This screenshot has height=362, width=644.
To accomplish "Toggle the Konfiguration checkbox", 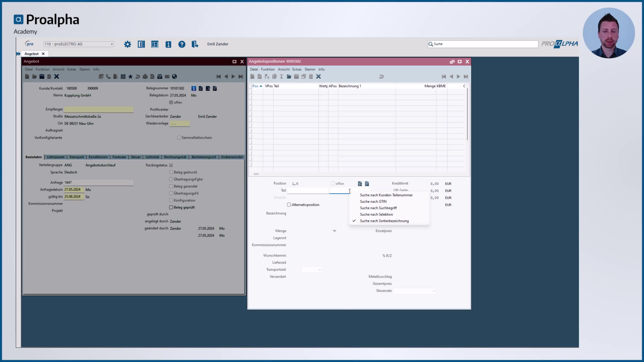I will 171,200.
